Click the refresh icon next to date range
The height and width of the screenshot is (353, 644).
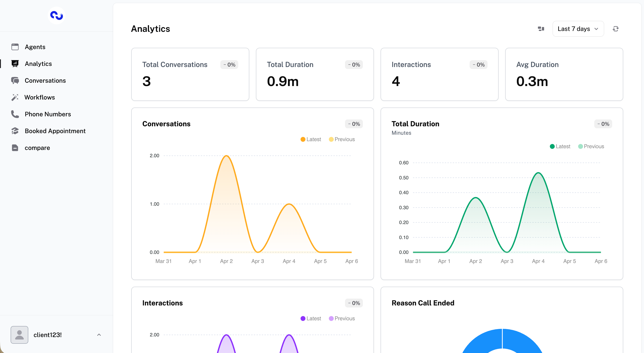615,29
